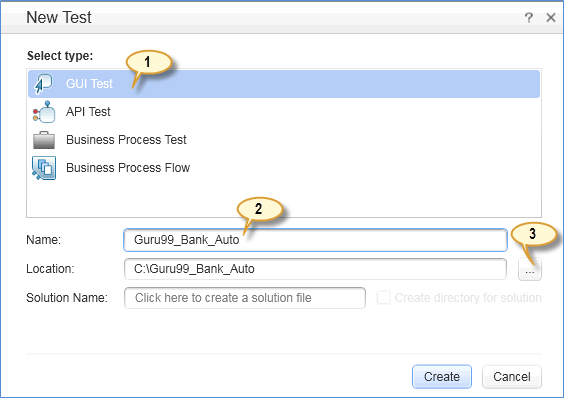The height and width of the screenshot is (398, 564).
Task: Tick the Create directory for solution checkbox
Action: 383,298
